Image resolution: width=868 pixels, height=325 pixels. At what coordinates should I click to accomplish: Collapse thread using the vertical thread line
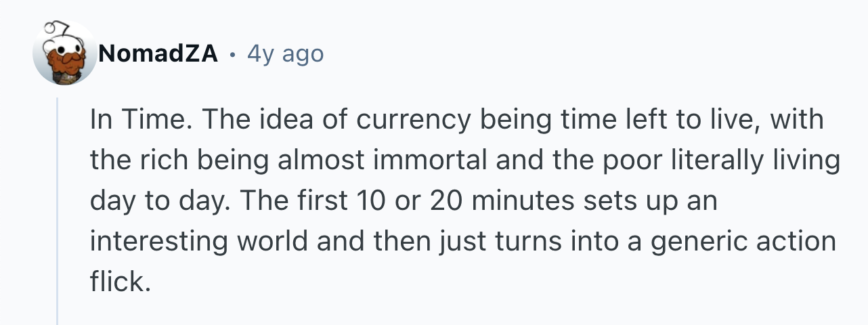(58, 210)
